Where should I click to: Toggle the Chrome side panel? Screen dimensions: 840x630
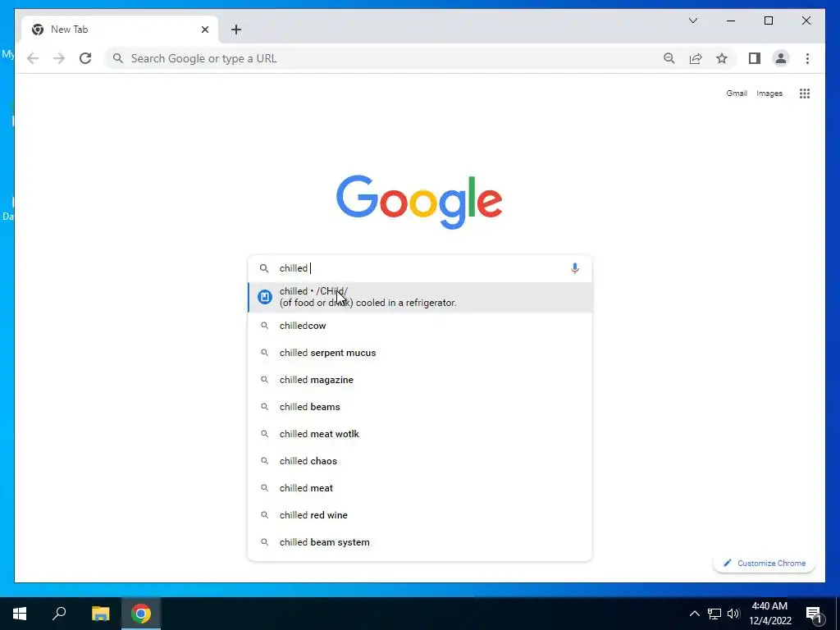click(x=755, y=58)
